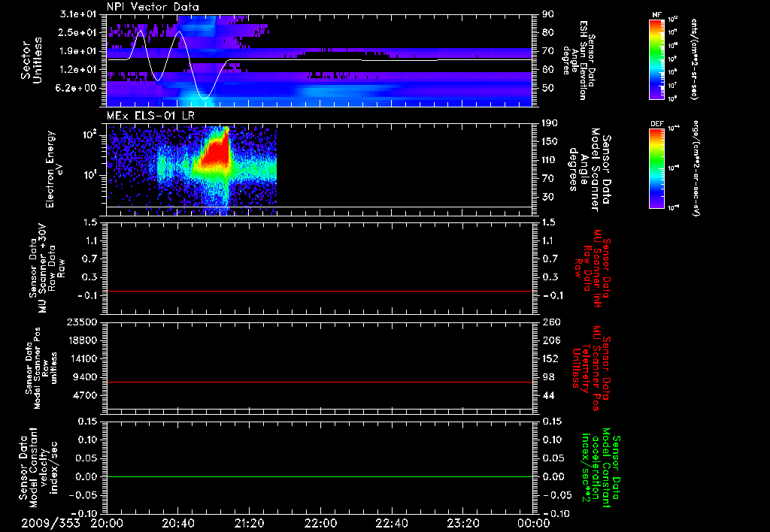Click the "152" telemetry tick label

(x=550, y=358)
